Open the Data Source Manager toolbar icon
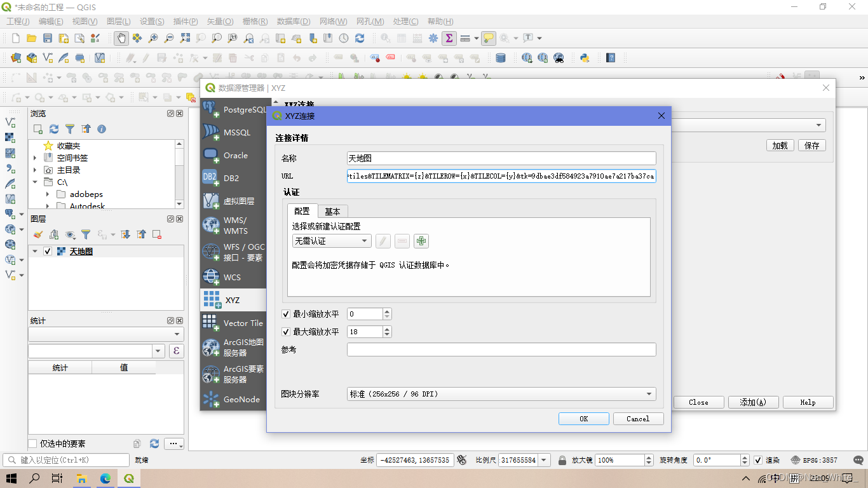868x488 pixels. tap(16, 58)
